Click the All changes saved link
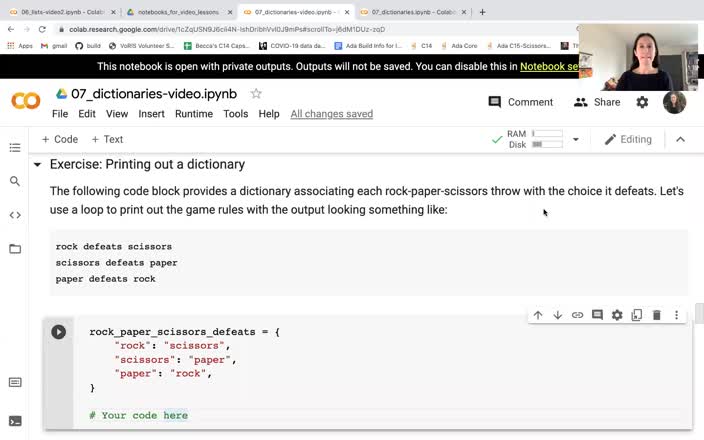 (331, 114)
